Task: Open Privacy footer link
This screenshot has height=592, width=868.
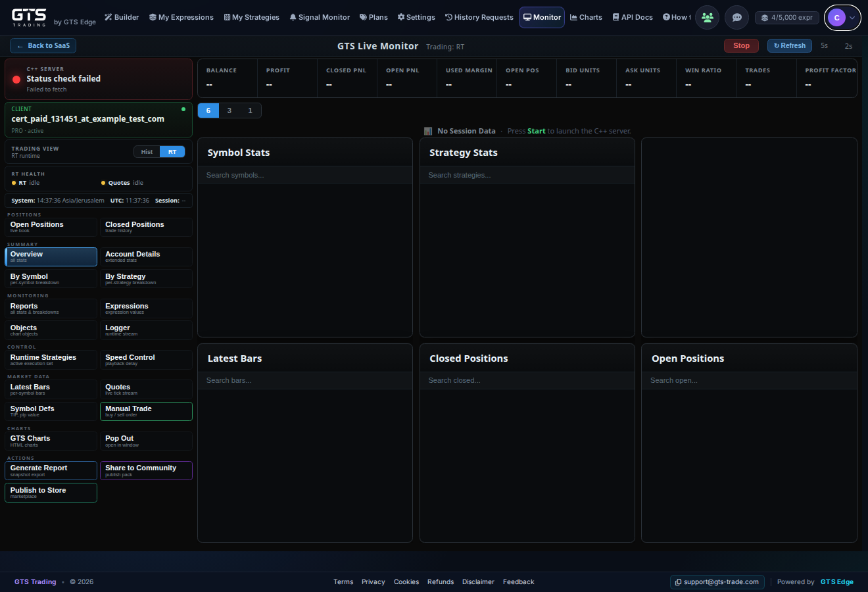Action: [374, 582]
